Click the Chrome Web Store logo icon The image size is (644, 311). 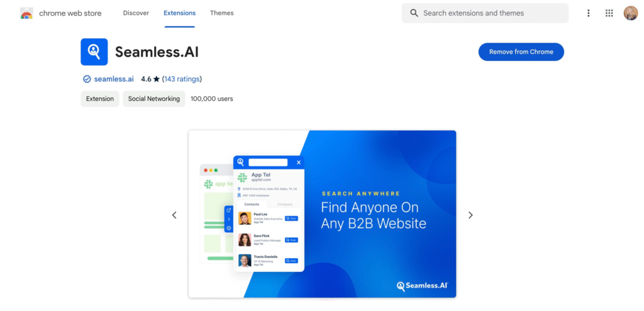(x=26, y=13)
